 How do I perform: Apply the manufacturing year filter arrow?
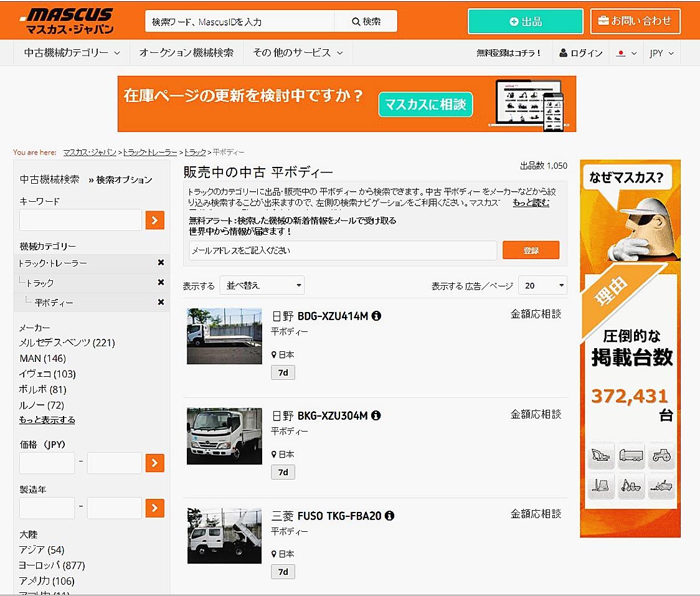[x=154, y=508]
